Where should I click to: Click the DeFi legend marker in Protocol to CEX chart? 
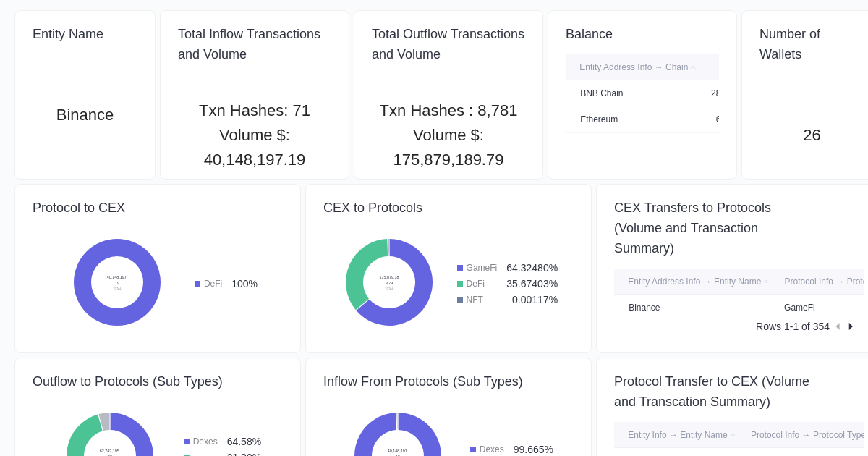click(197, 284)
